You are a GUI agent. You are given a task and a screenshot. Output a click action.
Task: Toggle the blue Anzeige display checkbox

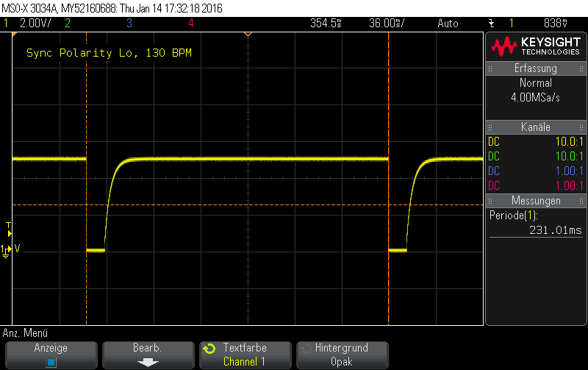point(51,362)
